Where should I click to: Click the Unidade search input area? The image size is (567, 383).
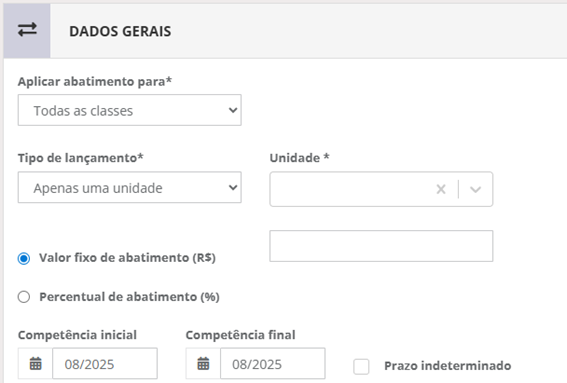353,189
